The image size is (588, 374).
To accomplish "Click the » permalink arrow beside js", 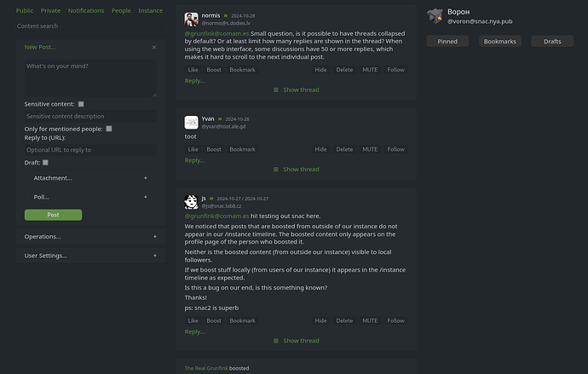I will point(212,199).
